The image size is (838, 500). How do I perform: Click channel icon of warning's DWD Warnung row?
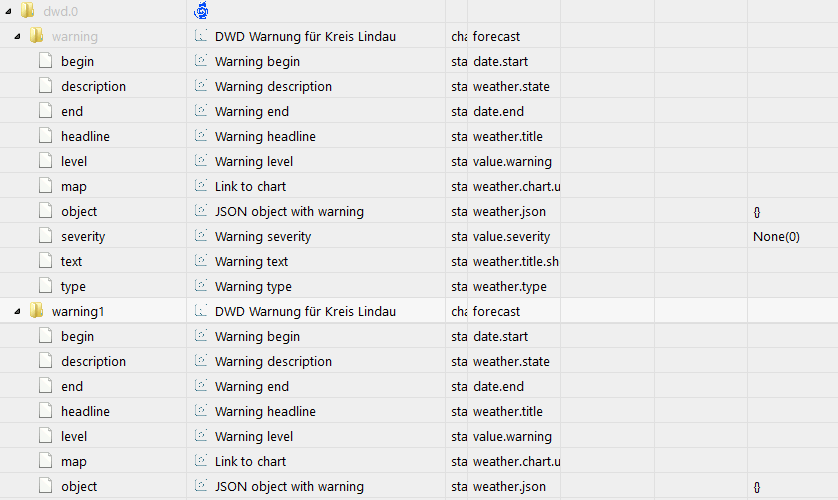pyautogui.click(x=201, y=36)
